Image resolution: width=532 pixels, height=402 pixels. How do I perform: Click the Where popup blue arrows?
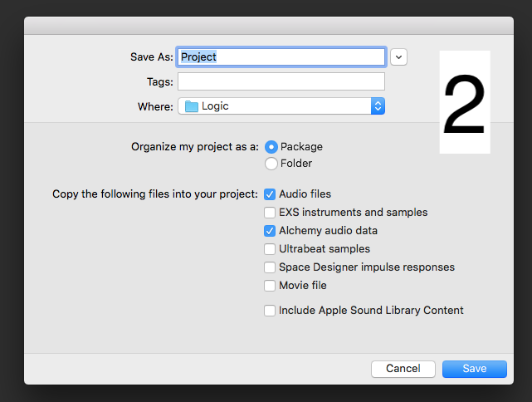[378, 106]
